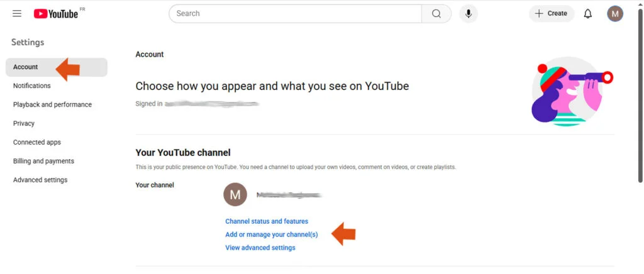Open the account avatar menu in the header

coord(615,14)
